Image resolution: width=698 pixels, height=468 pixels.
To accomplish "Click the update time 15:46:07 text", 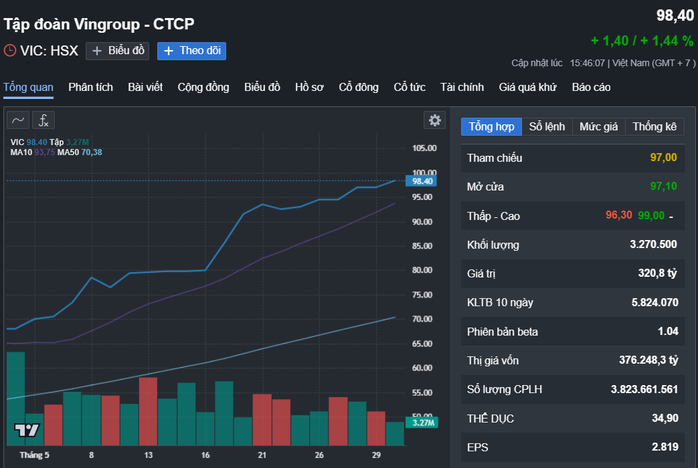I will click(587, 63).
